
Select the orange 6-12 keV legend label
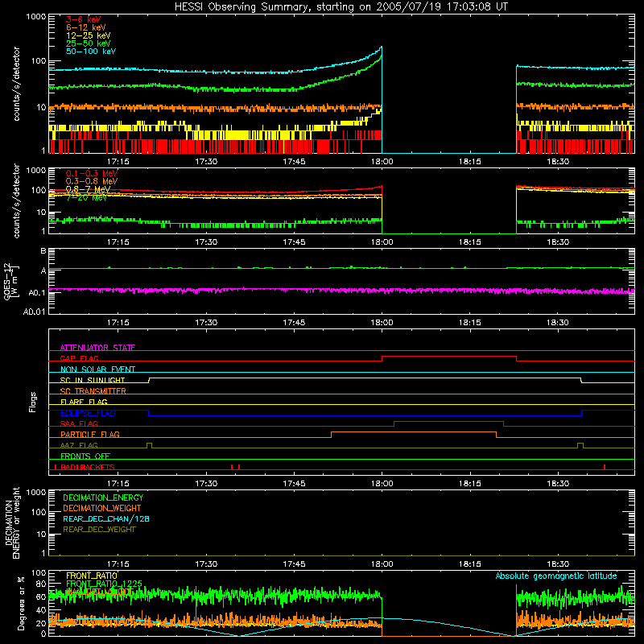click(86, 27)
